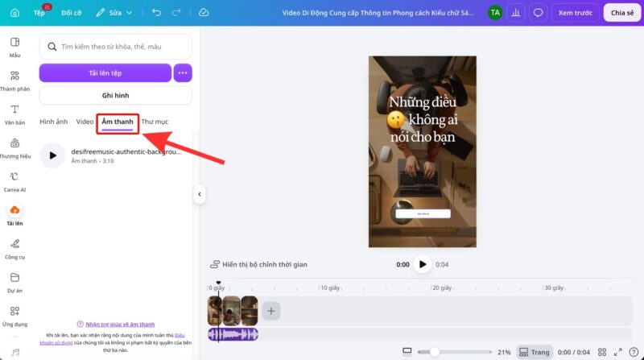This screenshot has width=644, height=360.
Task: Open the Mẫu templates panel
Action: 14,48
